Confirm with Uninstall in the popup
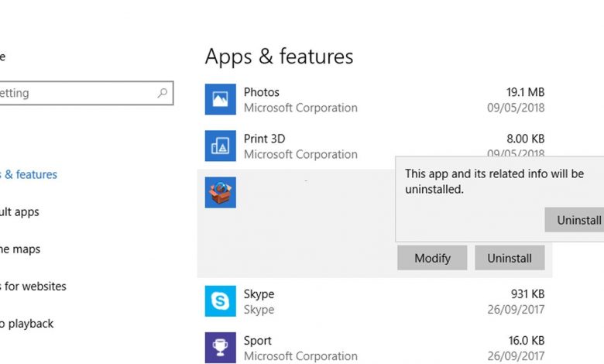 coord(578,220)
